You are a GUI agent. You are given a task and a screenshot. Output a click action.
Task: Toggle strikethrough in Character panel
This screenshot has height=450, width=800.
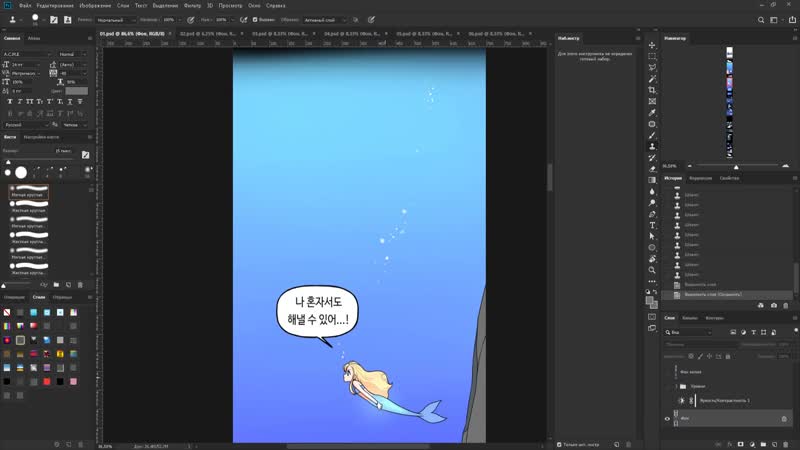(x=80, y=102)
